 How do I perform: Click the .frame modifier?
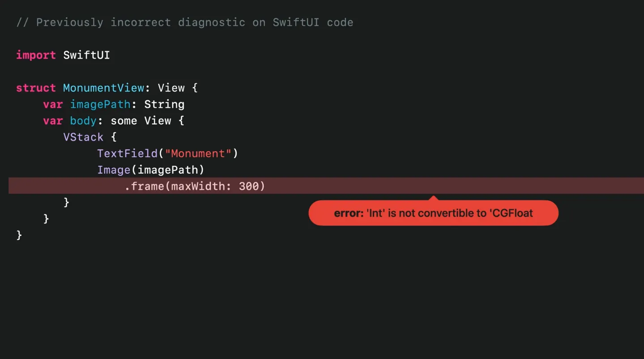click(144, 186)
